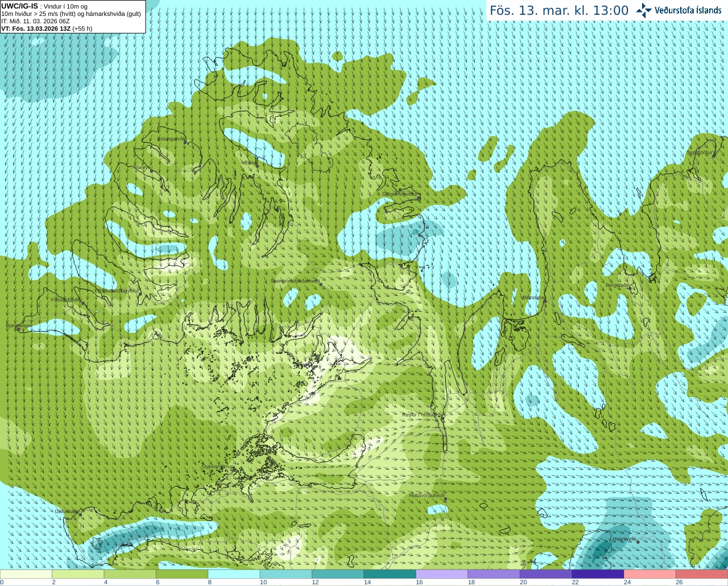Select the 10–12 m/s legend swatch
Viewport: 728px width, 586px height.
tap(286, 574)
